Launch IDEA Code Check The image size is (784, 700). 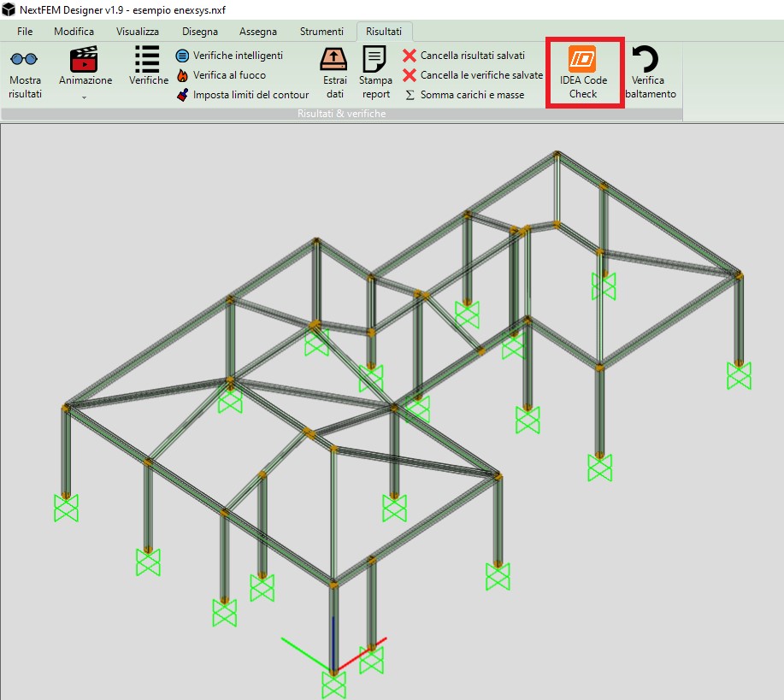pos(582,73)
